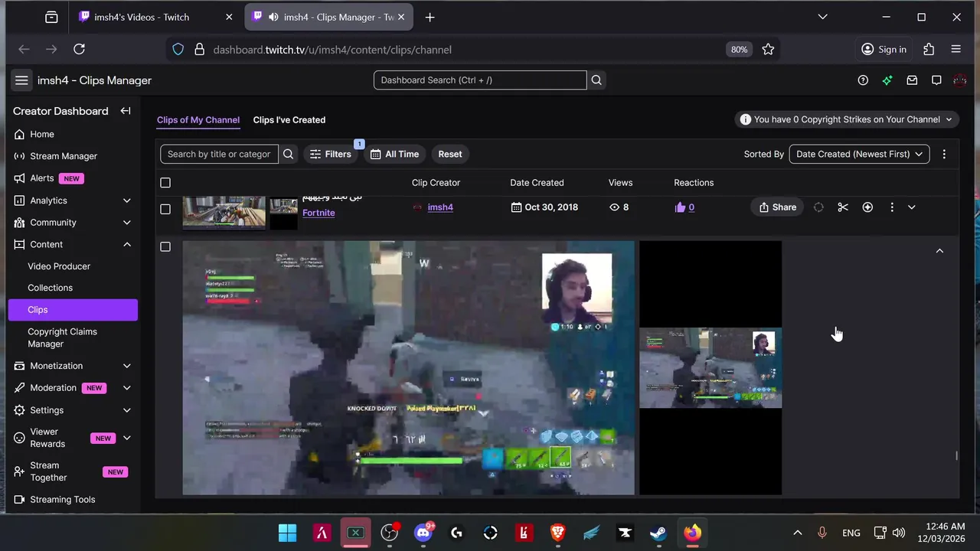This screenshot has height=551, width=980.
Task: Click the microphone icon in system tray
Action: [x=822, y=533]
